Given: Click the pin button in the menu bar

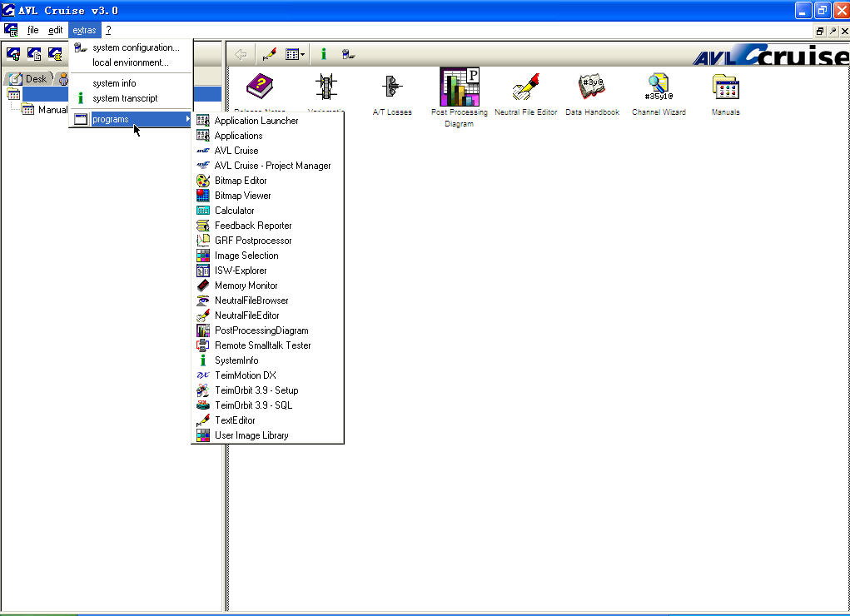Looking at the screenshot, I should [833, 31].
